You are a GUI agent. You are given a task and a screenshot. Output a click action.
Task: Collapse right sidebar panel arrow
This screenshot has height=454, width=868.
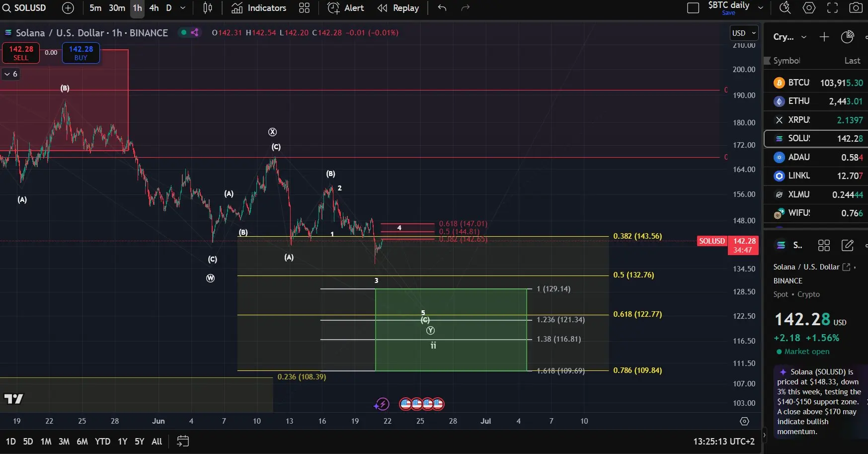(x=764, y=435)
